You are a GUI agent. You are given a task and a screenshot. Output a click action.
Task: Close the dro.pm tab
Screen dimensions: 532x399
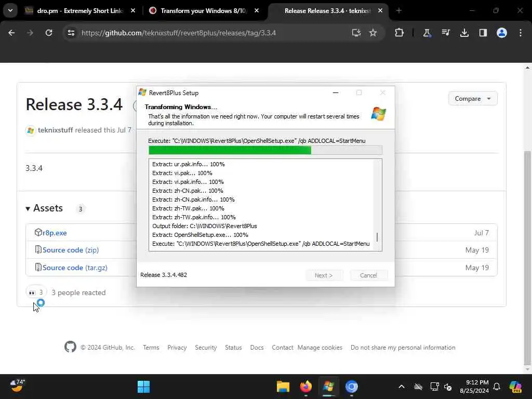(x=133, y=11)
